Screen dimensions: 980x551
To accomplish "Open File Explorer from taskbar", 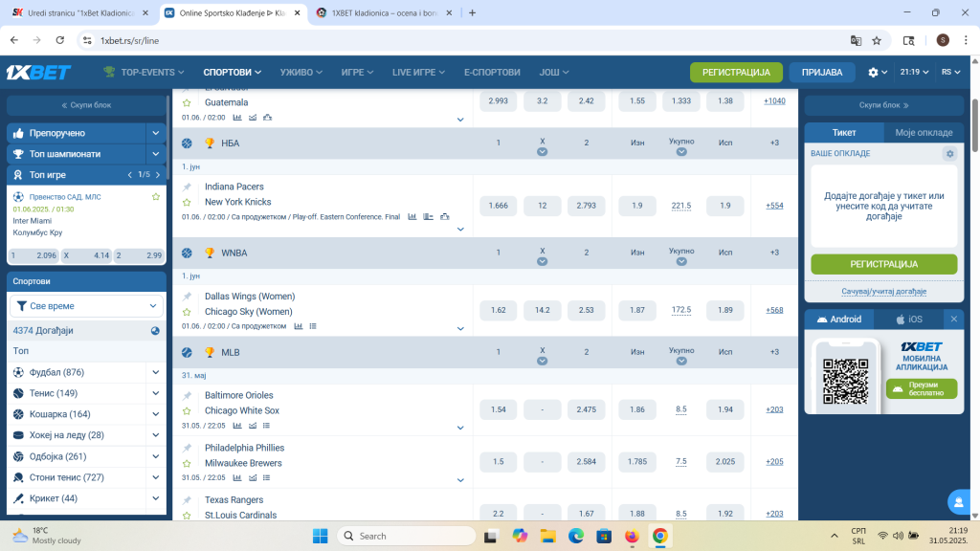I will coord(547,536).
